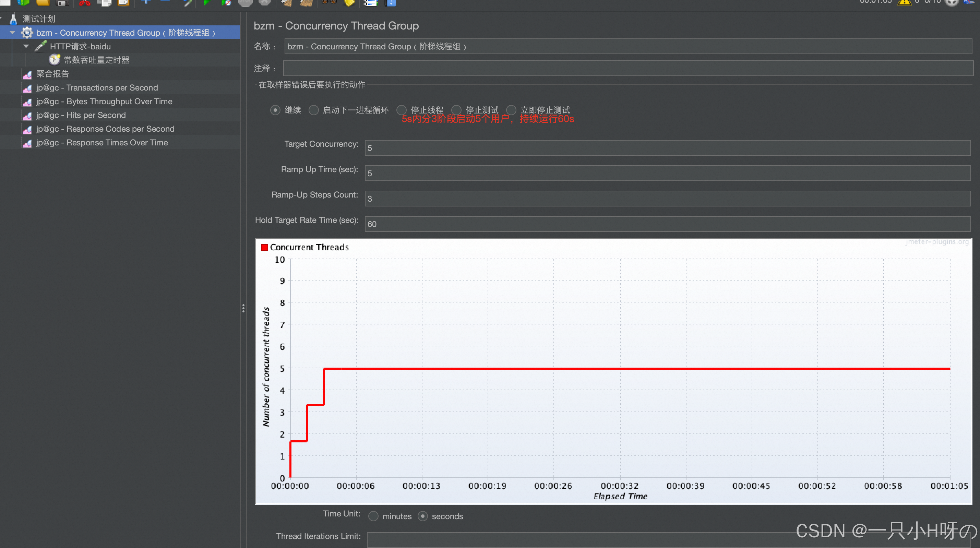The image size is (980, 548).
Task: Click the 名称 name input field
Action: click(x=628, y=46)
